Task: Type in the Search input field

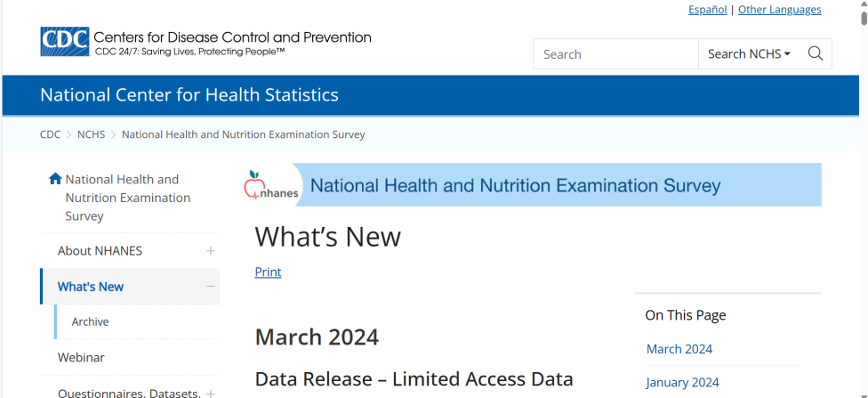Action: coord(615,54)
